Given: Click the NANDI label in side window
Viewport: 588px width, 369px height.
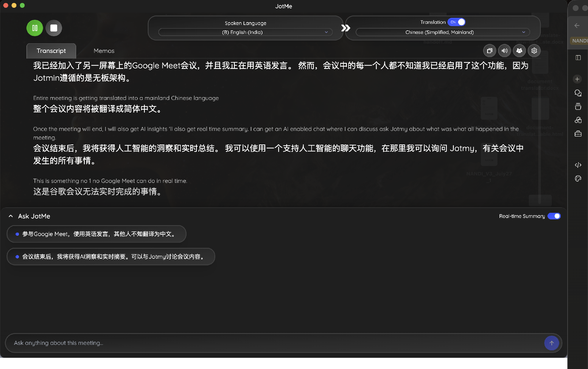Looking at the screenshot, I should click(579, 41).
